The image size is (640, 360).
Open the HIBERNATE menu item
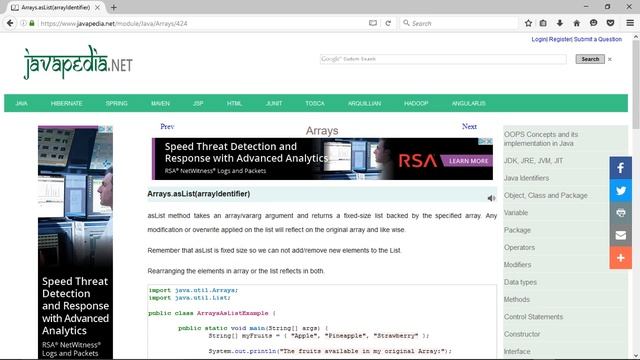point(67,103)
